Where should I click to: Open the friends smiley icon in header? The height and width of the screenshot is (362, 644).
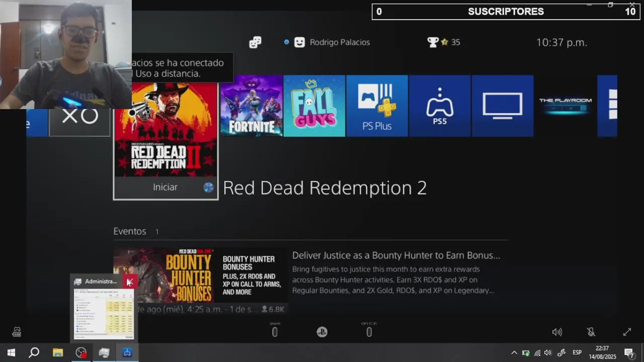[x=299, y=42]
